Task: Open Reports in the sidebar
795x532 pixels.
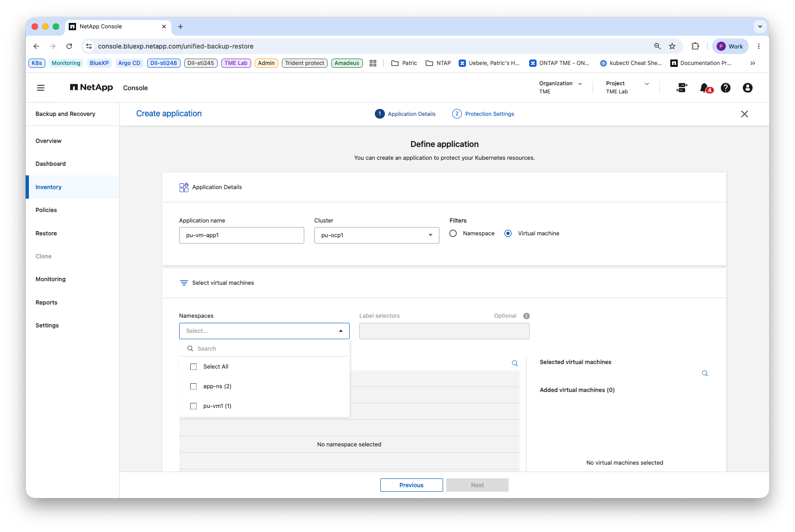Action: [46, 303]
